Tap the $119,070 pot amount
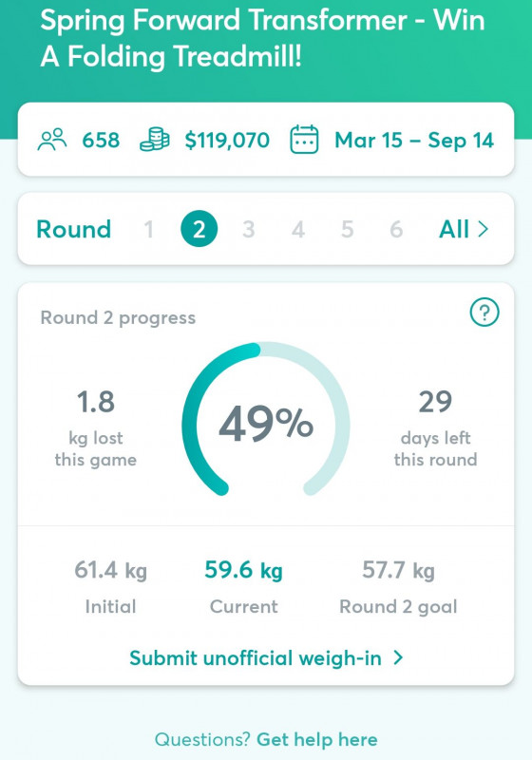532x760 pixels. pyautogui.click(x=227, y=140)
